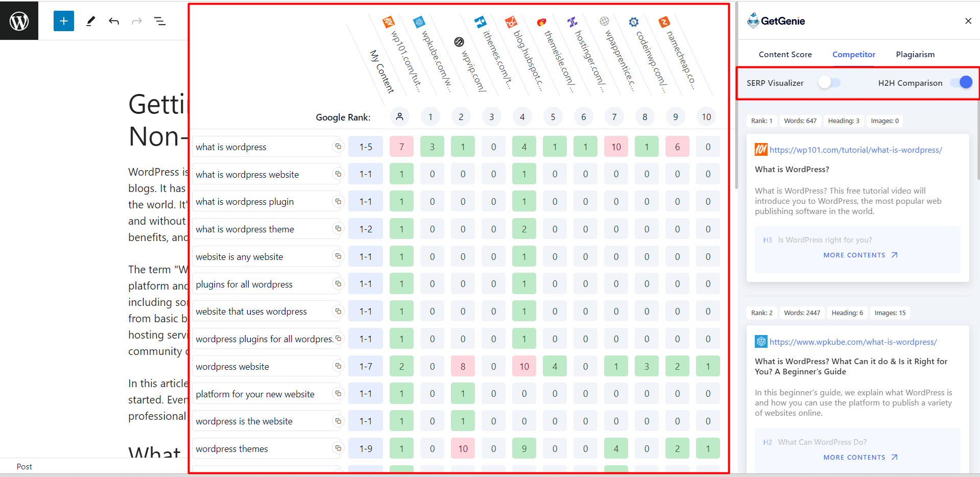Open the block inserter plus button

click(x=64, y=21)
